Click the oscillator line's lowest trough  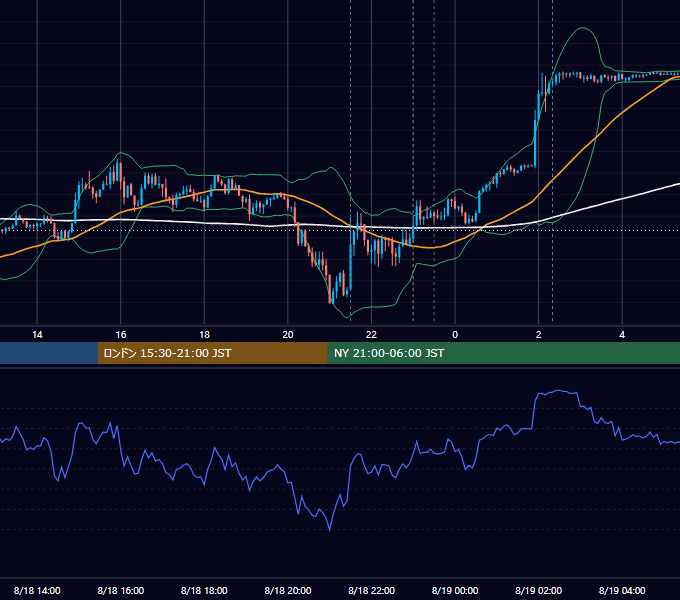tap(330, 529)
